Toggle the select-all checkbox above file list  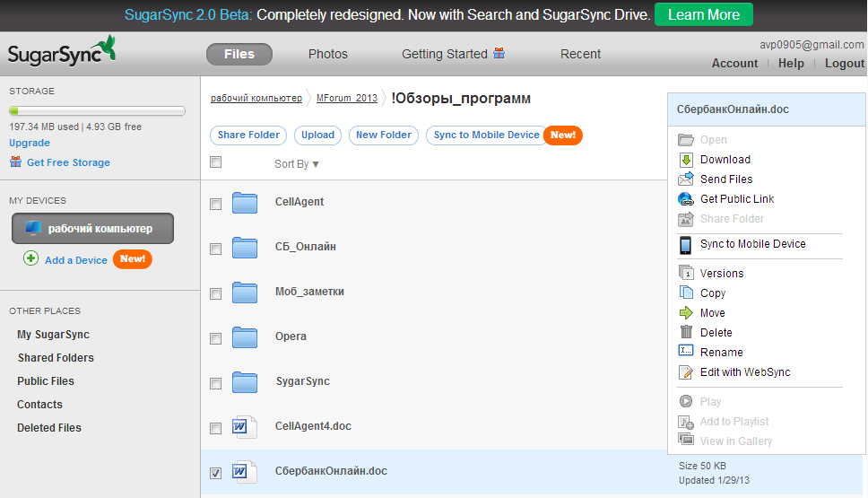click(x=216, y=162)
